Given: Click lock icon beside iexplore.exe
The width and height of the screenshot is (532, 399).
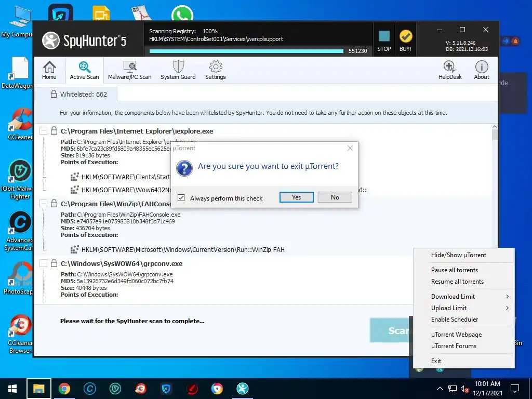Looking at the screenshot, I should [x=54, y=130].
